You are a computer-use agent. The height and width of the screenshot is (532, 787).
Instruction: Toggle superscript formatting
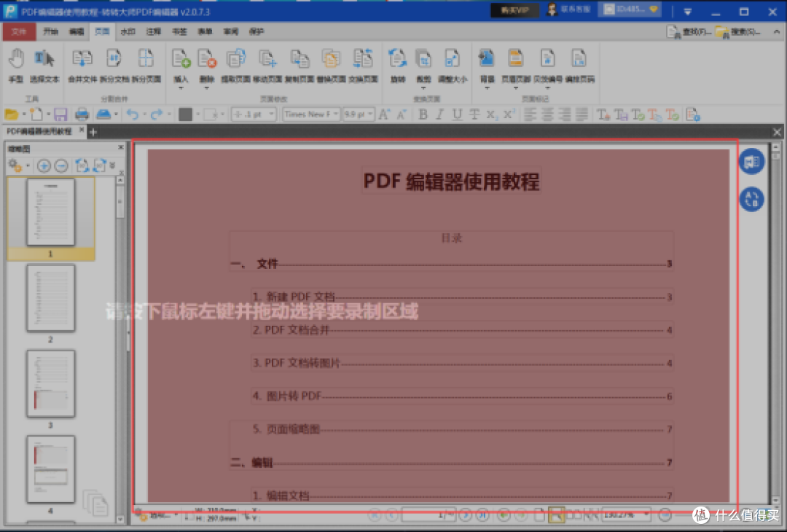(x=509, y=115)
